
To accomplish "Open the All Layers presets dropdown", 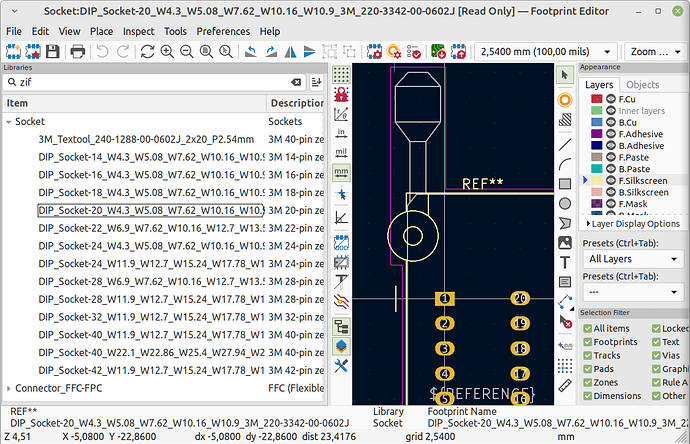I will click(632, 259).
